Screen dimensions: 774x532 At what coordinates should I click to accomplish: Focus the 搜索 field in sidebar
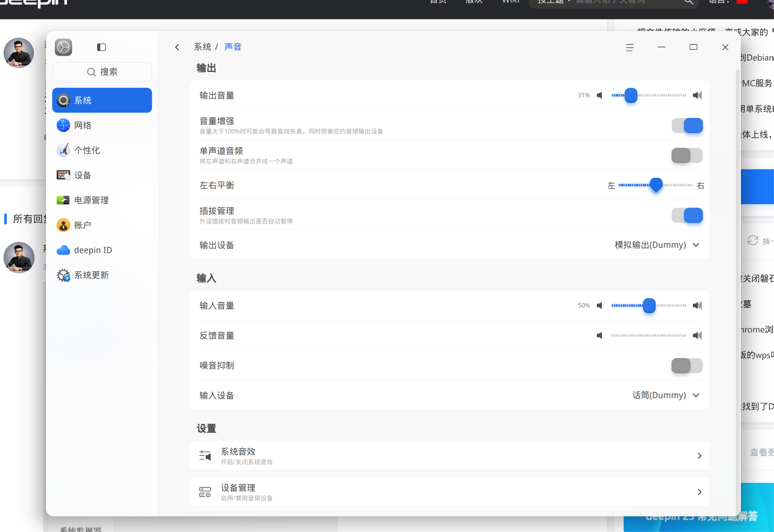pyautogui.click(x=102, y=72)
